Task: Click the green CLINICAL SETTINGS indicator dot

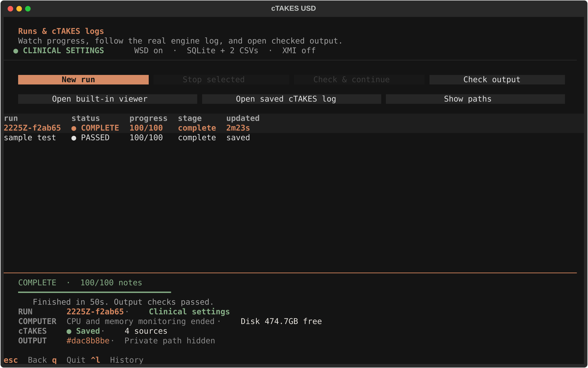Action: click(16, 51)
